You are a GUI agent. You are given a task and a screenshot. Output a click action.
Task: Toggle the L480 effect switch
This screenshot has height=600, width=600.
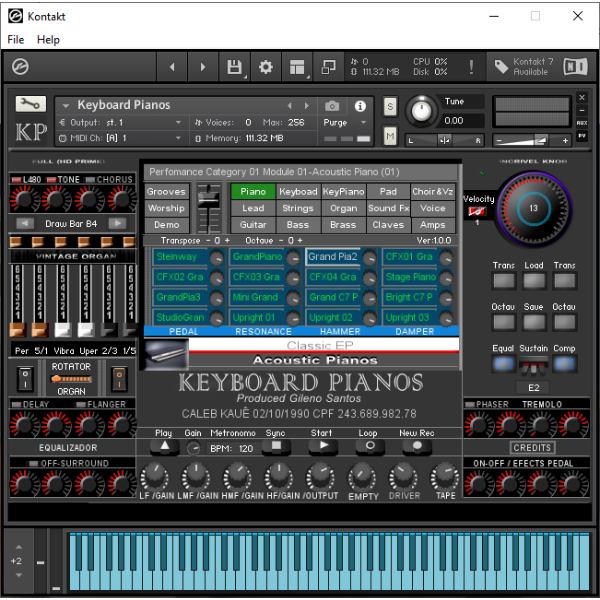16,179
